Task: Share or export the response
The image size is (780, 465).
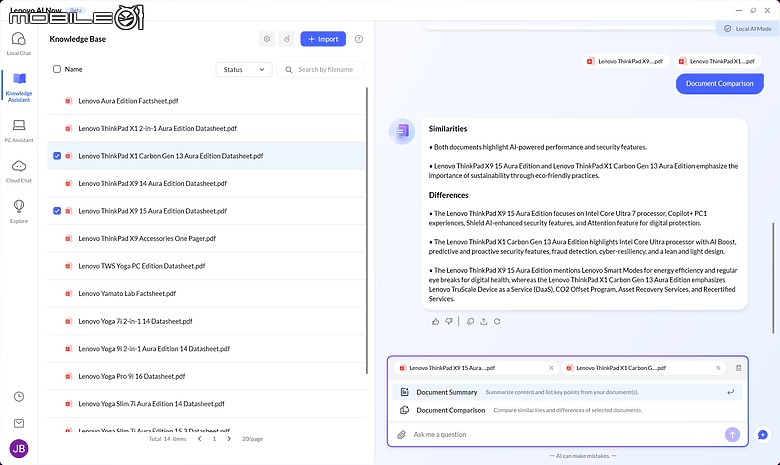Action: (x=484, y=322)
